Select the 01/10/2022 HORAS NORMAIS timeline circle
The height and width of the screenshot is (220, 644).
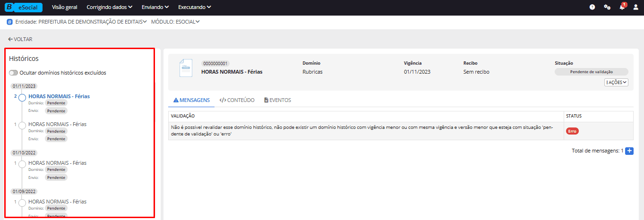pos(22,164)
